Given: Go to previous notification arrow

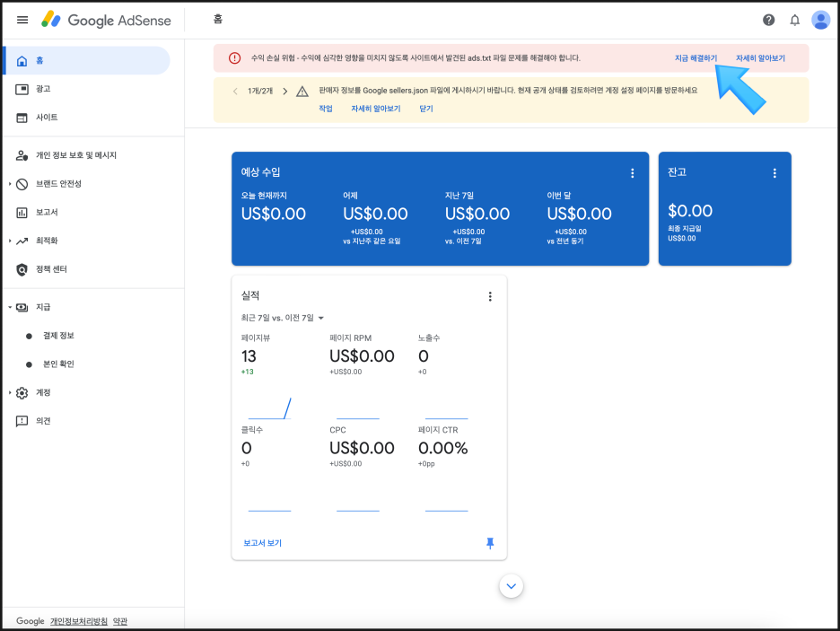Looking at the screenshot, I should [235, 91].
